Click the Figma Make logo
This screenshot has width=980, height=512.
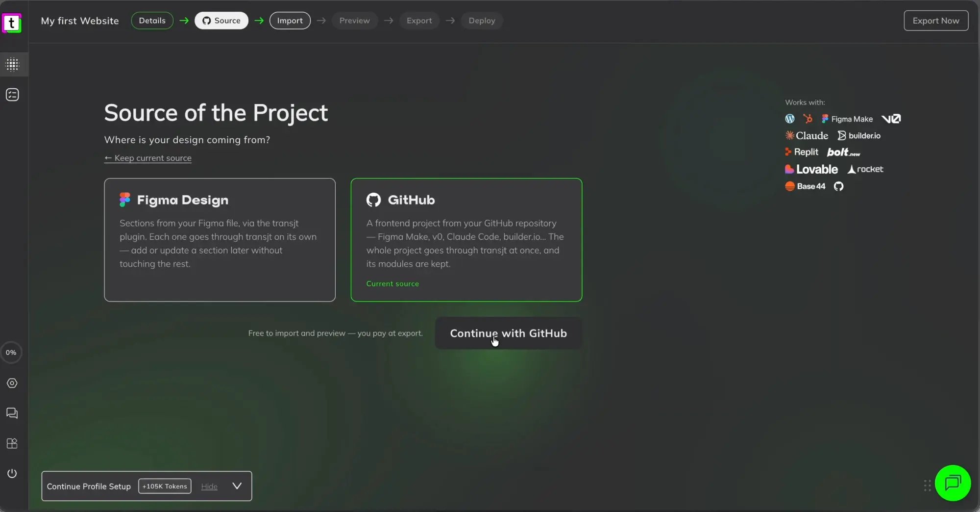tap(847, 119)
